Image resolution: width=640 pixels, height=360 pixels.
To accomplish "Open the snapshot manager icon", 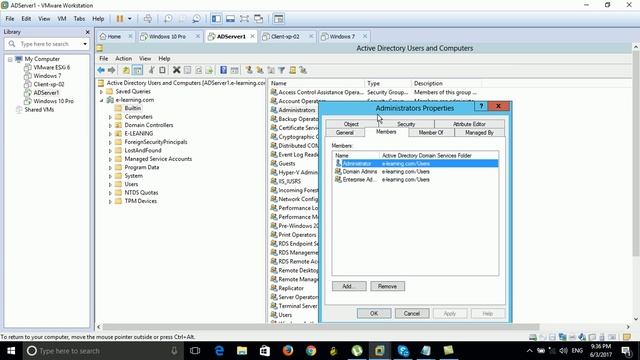I will point(196,19).
